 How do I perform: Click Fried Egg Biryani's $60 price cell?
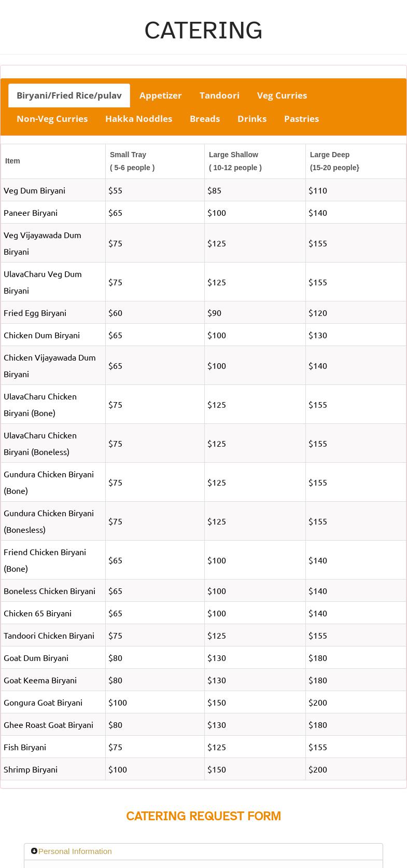pos(116,313)
